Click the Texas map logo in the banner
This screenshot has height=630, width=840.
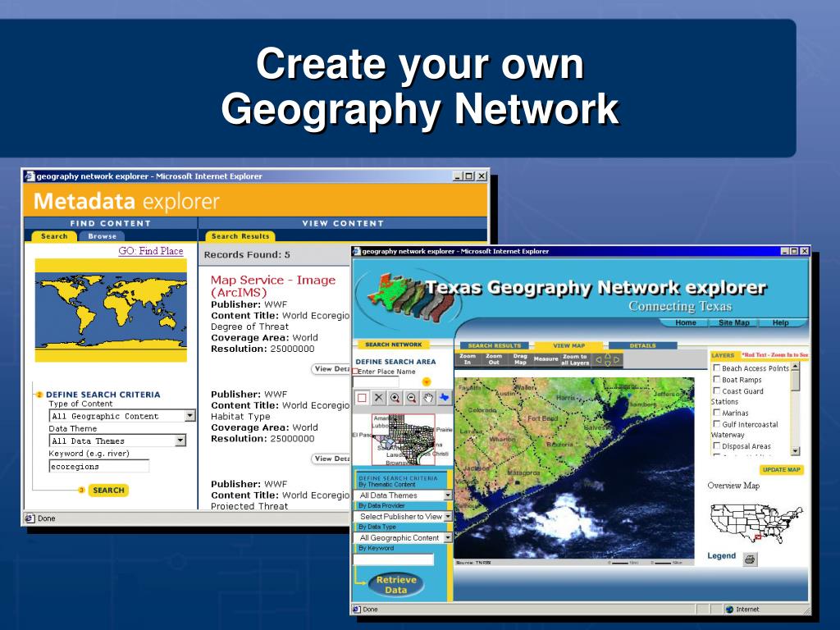click(410, 297)
